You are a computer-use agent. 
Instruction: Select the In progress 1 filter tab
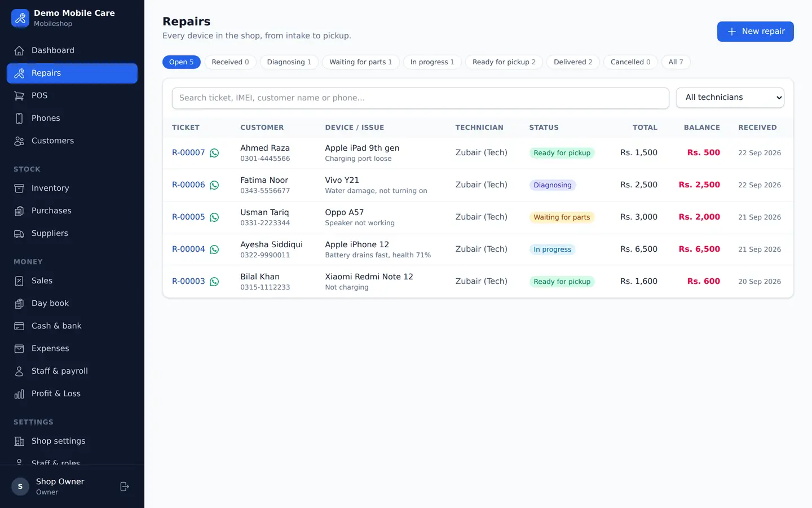click(433, 62)
